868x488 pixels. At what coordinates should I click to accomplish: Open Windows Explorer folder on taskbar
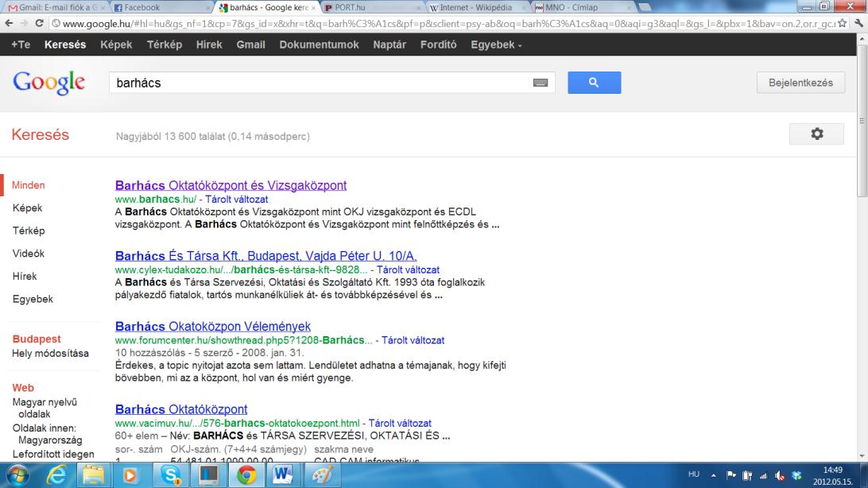click(x=93, y=475)
